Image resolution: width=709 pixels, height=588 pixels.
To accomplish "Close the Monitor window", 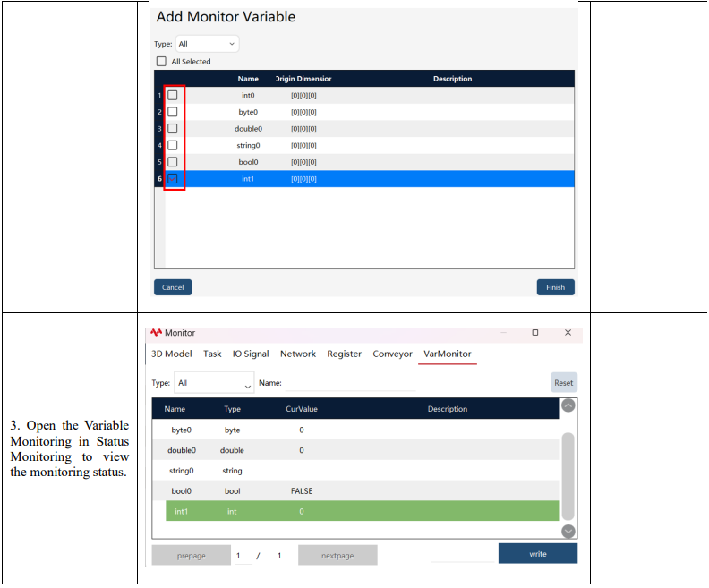I will click(568, 333).
